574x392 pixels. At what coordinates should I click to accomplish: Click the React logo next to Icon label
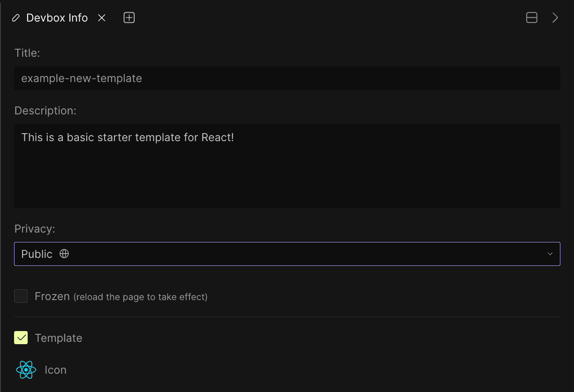coord(26,369)
